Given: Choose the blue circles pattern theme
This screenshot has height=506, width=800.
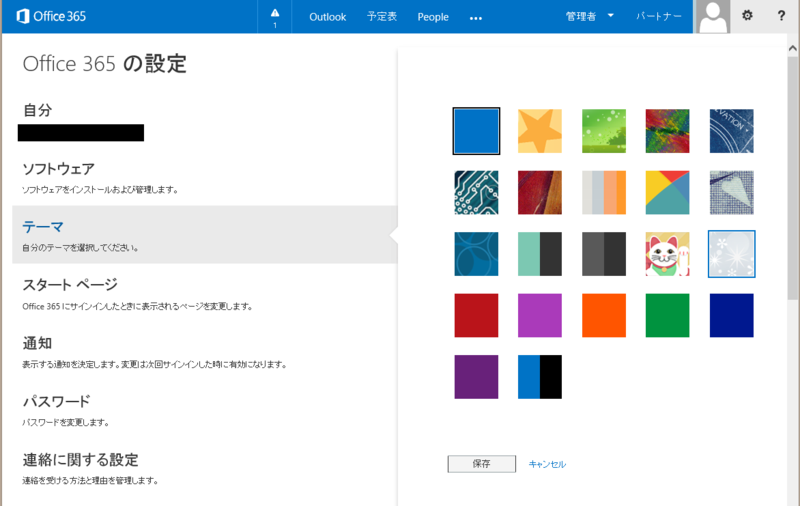Looking at the screenshot, I should pyautogui.click(x=476, y=254).
